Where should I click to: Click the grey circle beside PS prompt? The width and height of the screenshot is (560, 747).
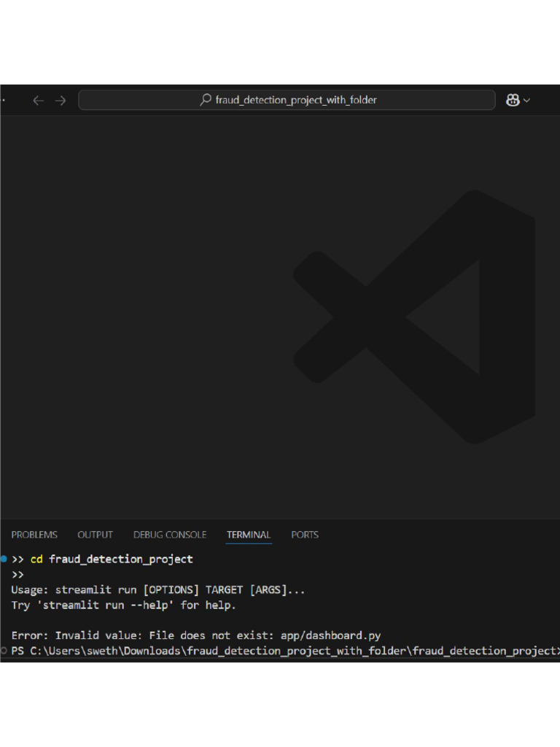coord(4,651)
